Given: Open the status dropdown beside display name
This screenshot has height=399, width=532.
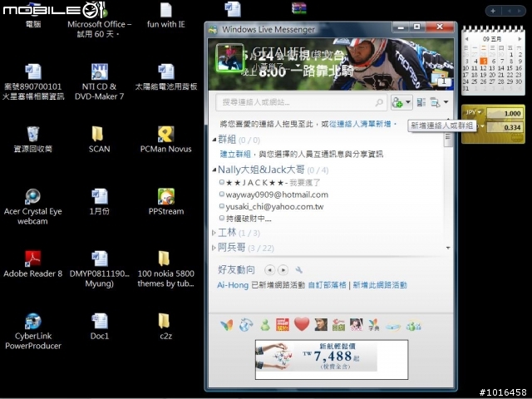Looking at the screenshot, I should [x=298, y=66].
